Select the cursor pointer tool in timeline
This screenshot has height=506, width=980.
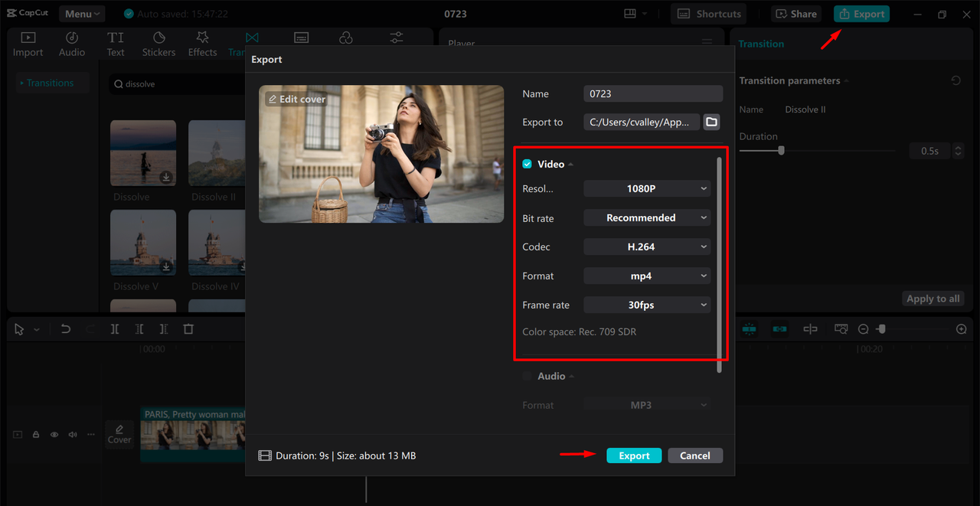20,329
